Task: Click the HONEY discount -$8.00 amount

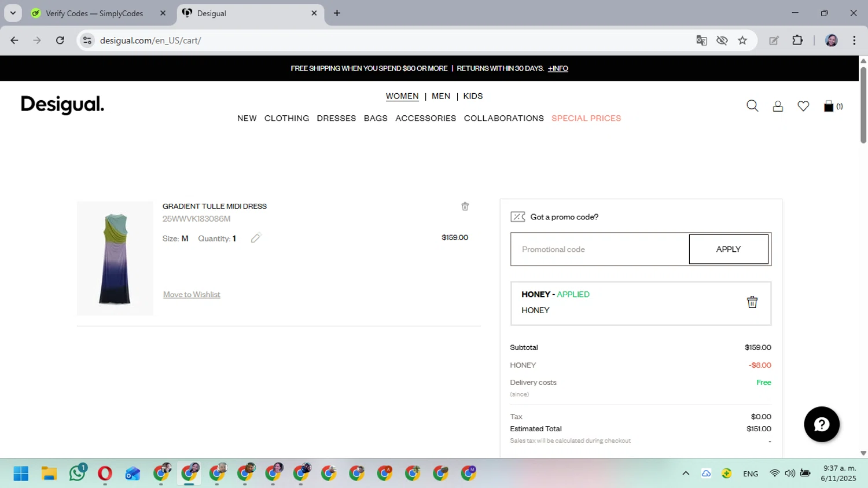Action: pos(760,365)
